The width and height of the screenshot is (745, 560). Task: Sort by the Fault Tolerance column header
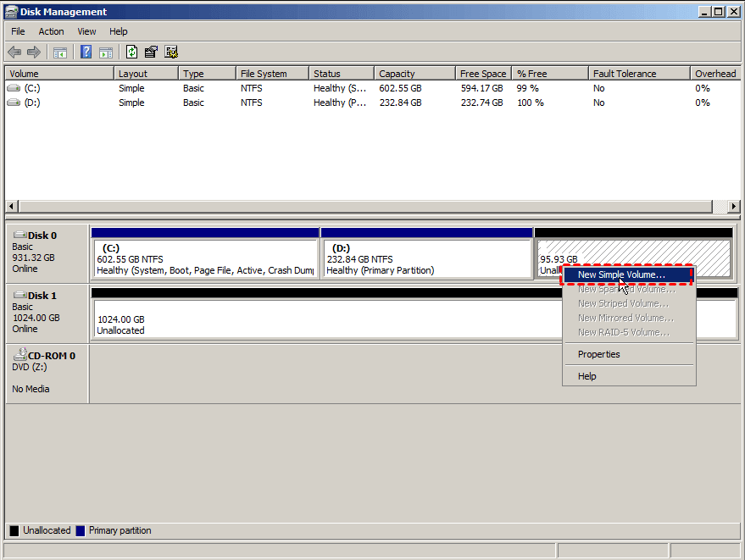click(639, 74)
